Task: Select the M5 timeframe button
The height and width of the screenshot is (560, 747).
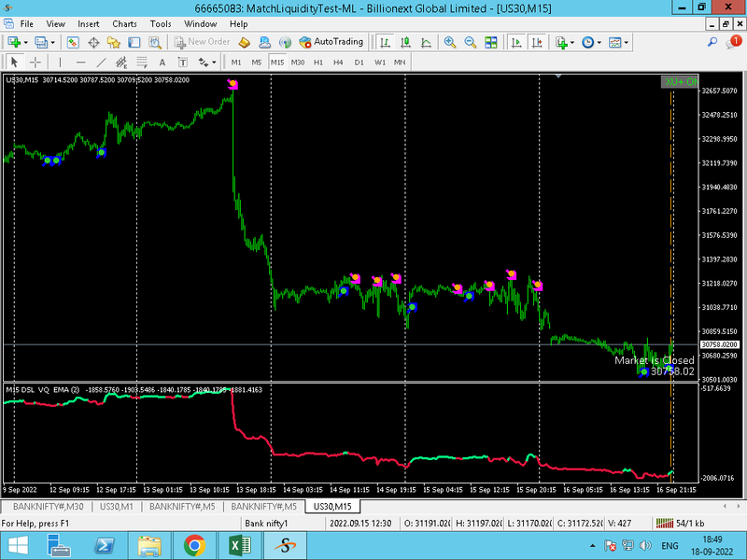Action: tap(256, 63)
